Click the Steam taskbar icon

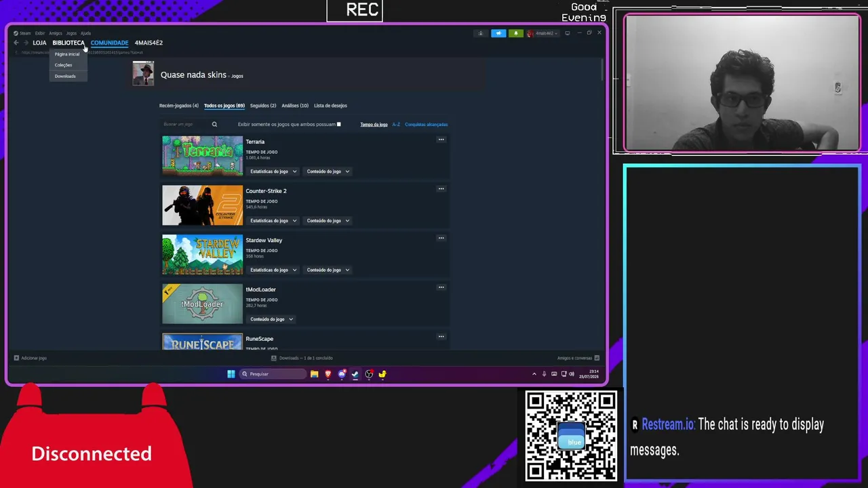355,374
